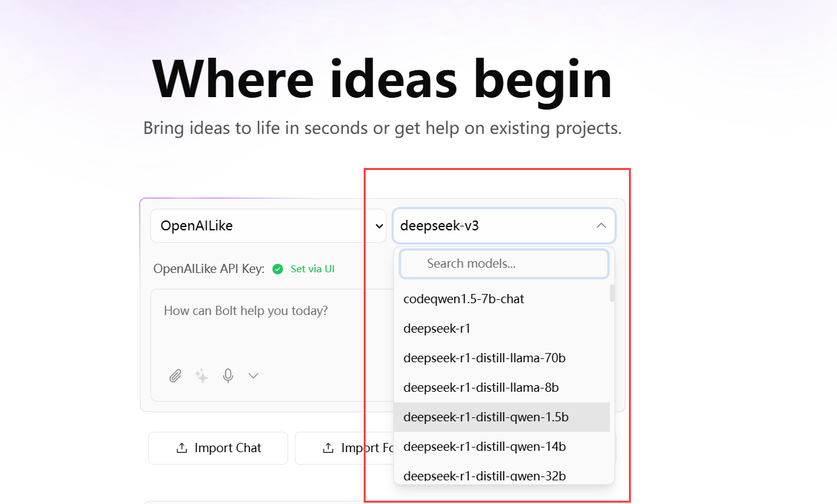
Task: Collapse the deepseek-v3 model dropdown
Action: tap(504, 226)
